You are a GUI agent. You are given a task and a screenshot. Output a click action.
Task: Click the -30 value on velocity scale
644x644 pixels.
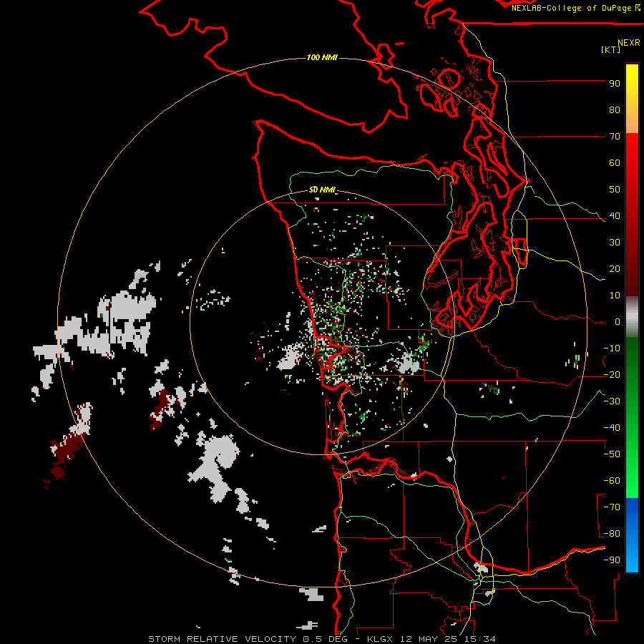click(612, 401)
